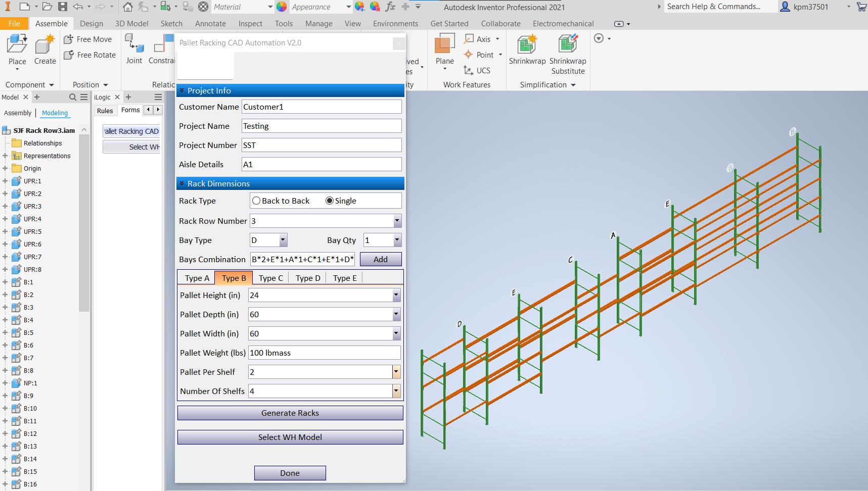Image resolution: width=868 pixels, height=491 pixels.
Task: Click the fx Parameters icon
Action: pos(390,7)
